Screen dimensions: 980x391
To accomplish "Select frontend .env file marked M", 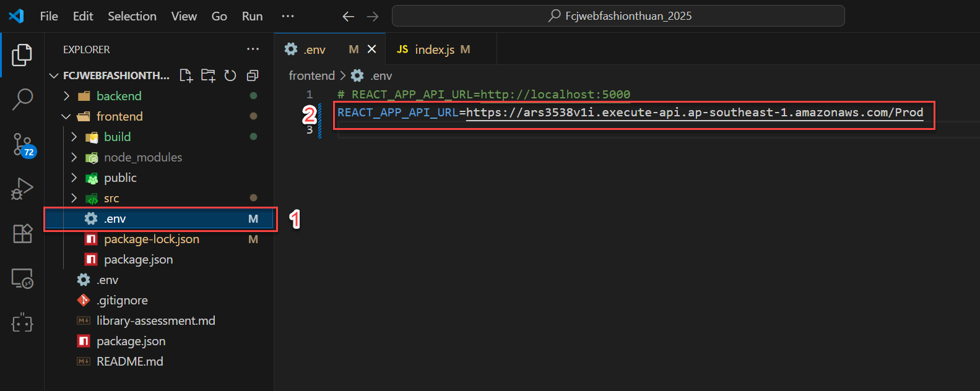I will (160, 218).
